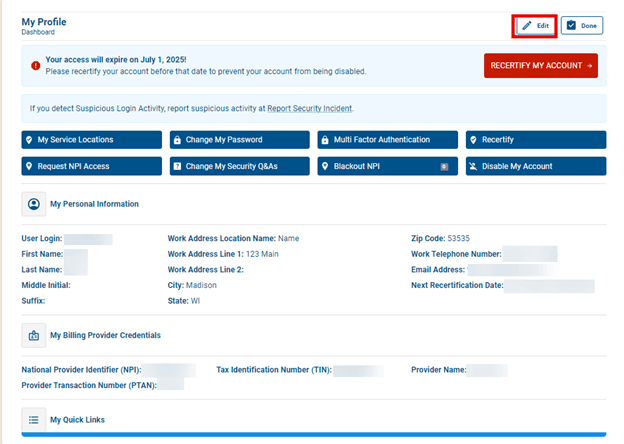Click the red expiry warning alert icon
This screenshot has width=624, height=444.
[35, 66]
